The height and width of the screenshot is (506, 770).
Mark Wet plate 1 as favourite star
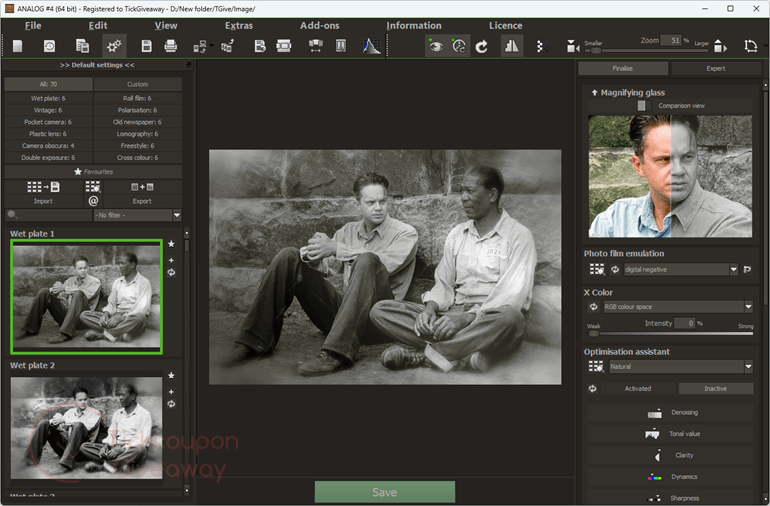(171, 244)
